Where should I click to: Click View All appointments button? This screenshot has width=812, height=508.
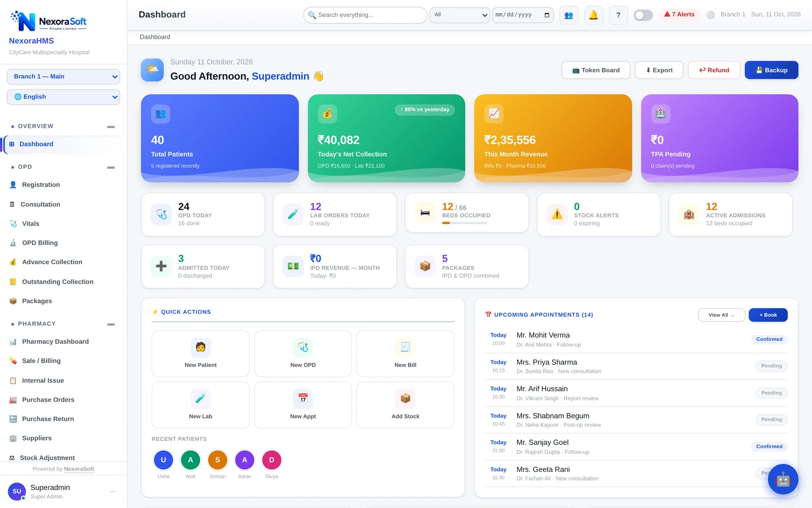click(722, 315)
